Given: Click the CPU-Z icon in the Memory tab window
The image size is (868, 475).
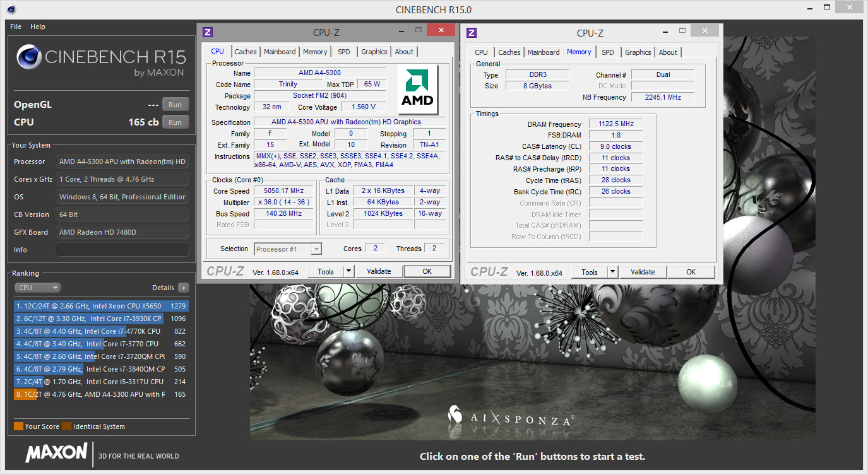Looking at the screenshot, I should tap(472, 33).
